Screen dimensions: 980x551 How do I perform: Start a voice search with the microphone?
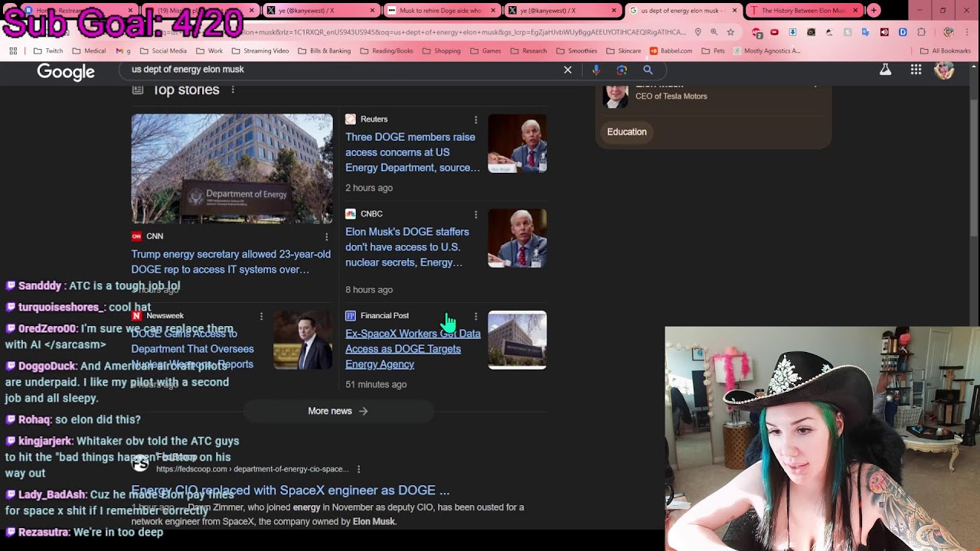point(596,70)
